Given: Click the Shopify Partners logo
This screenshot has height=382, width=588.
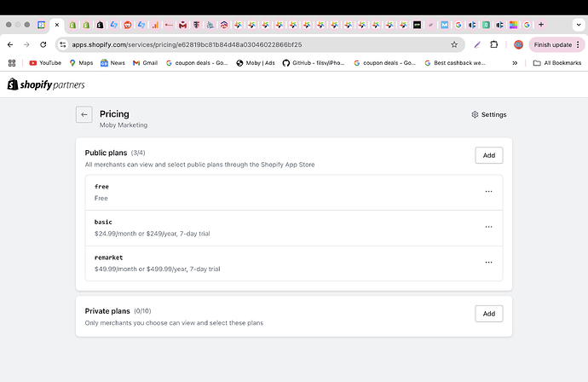Looking at the screenshot, I should [x=46, y=84].
